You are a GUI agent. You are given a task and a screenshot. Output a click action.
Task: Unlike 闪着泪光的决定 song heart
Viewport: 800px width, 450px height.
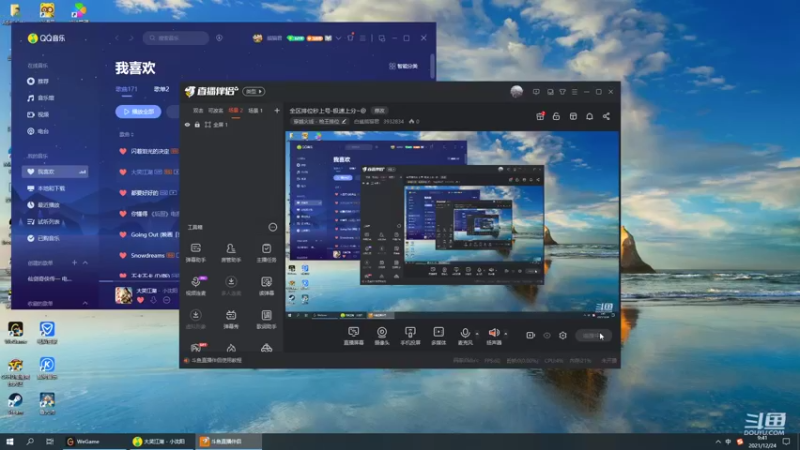pyautogui.click(x=122, y=151)
